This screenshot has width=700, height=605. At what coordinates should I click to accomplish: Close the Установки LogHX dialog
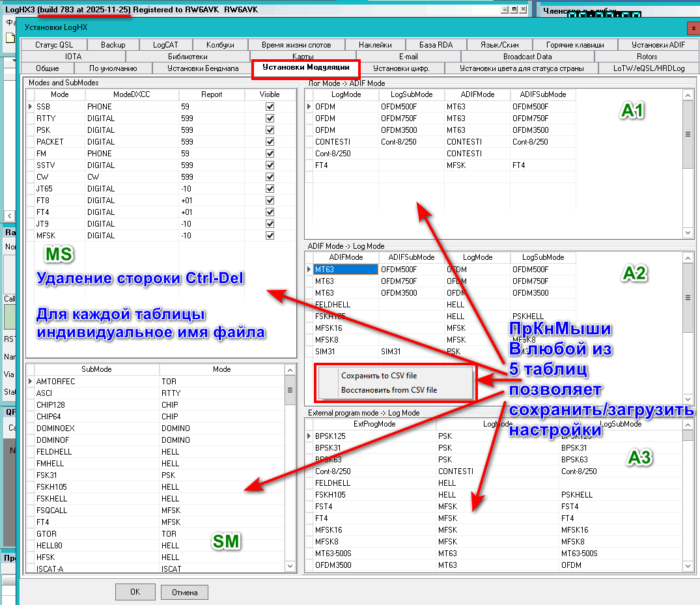click(x=693, y=28)
